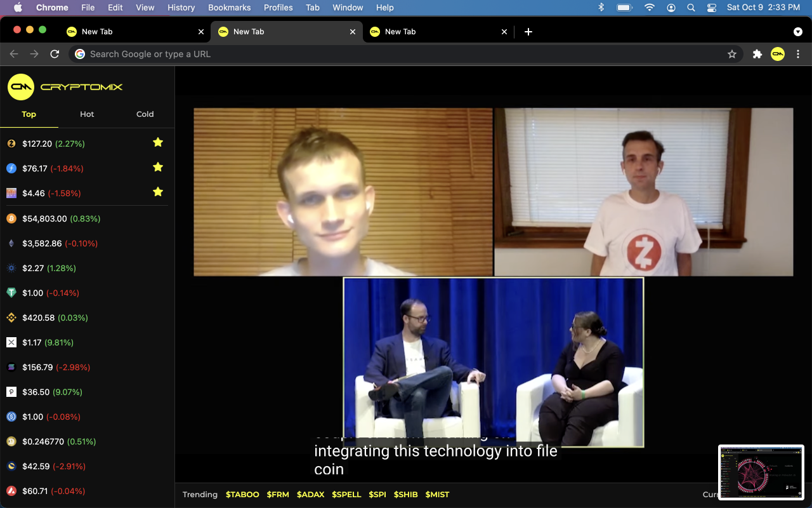Click the video of man before wooden blinds
The width and height of the screenshot is (812, 508).
coord(343,192)
